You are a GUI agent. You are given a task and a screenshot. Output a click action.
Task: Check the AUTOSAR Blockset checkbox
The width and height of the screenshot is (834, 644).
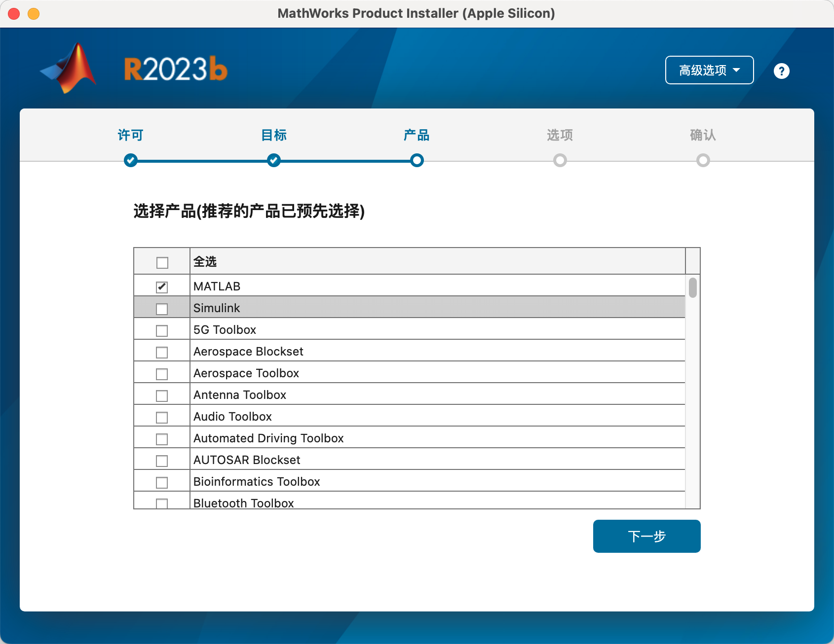click(x=162, y=461)
